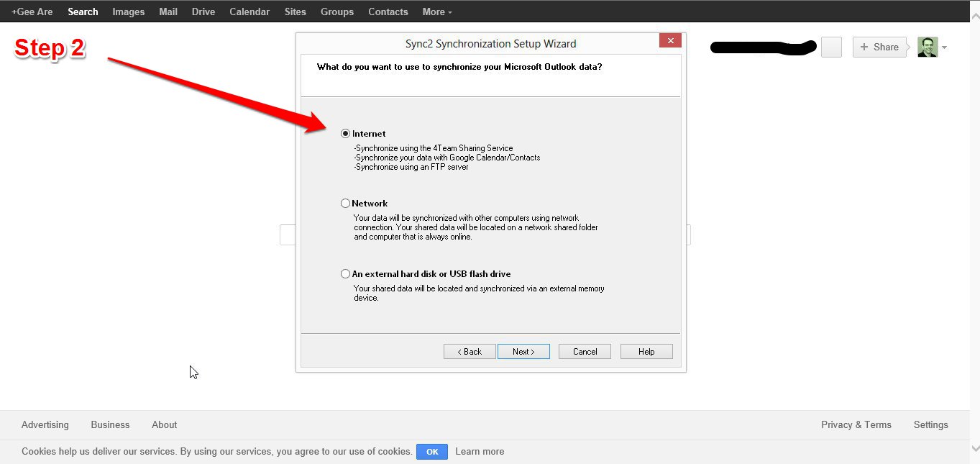Image resolution: width=980 pixels, height=464 pixels.
Task: Open Mail from the top navigation bar
Action: coord(168,12)
